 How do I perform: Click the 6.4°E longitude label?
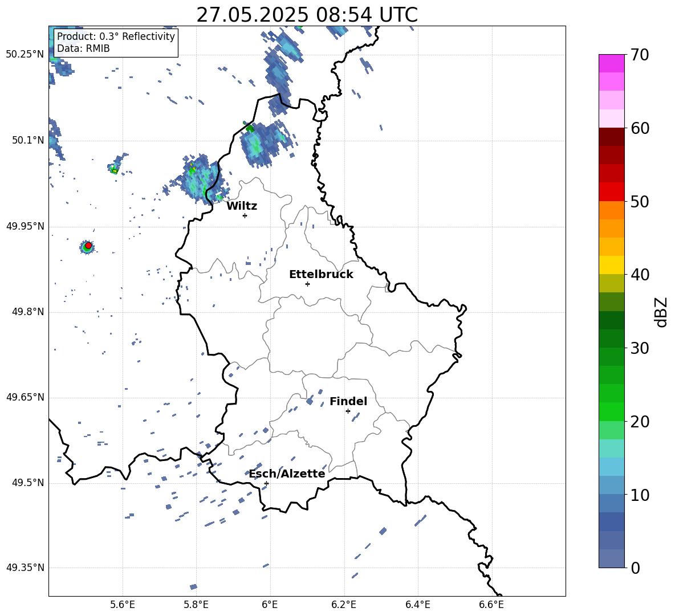pyautogui.click(x=417, y=605)
